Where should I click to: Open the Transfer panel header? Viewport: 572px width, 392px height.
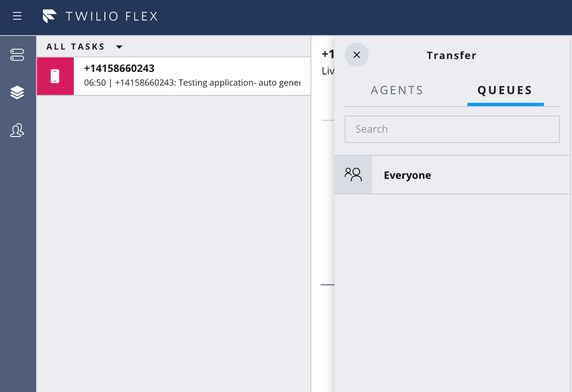click(x=451, y=55)
